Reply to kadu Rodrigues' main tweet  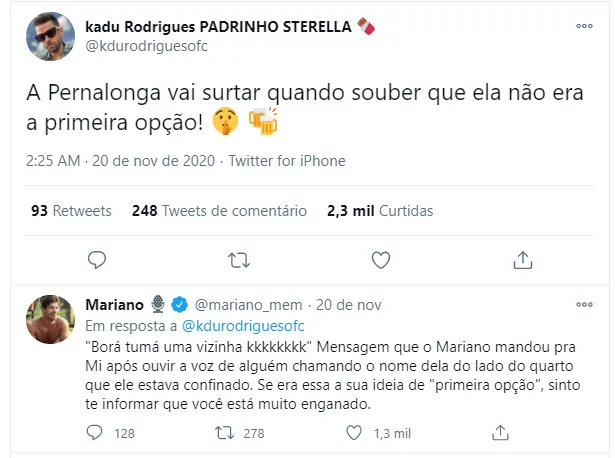(x=97, y=261)
